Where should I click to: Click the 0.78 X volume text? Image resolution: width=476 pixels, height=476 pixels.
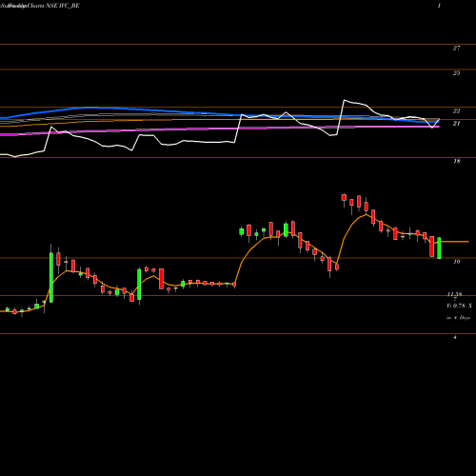[x=463, y=306]
